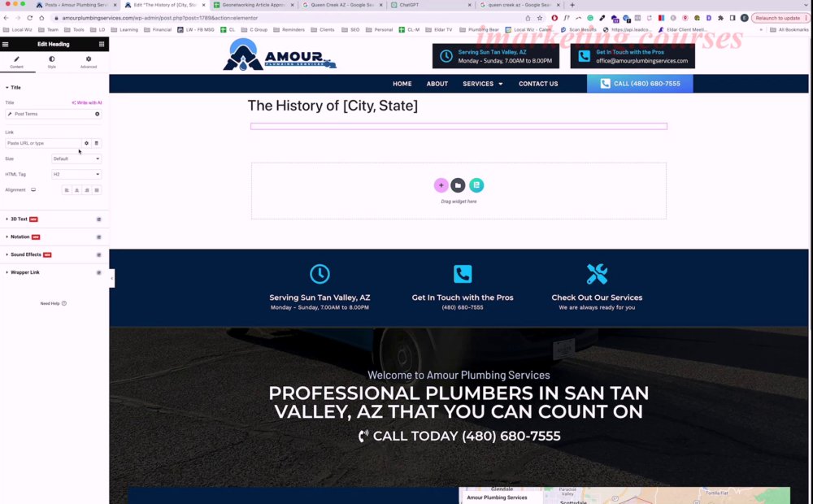Screen dimensions: 813x504
Task: Select The History of [City, State] heading
Action: [x=333, y=106]
